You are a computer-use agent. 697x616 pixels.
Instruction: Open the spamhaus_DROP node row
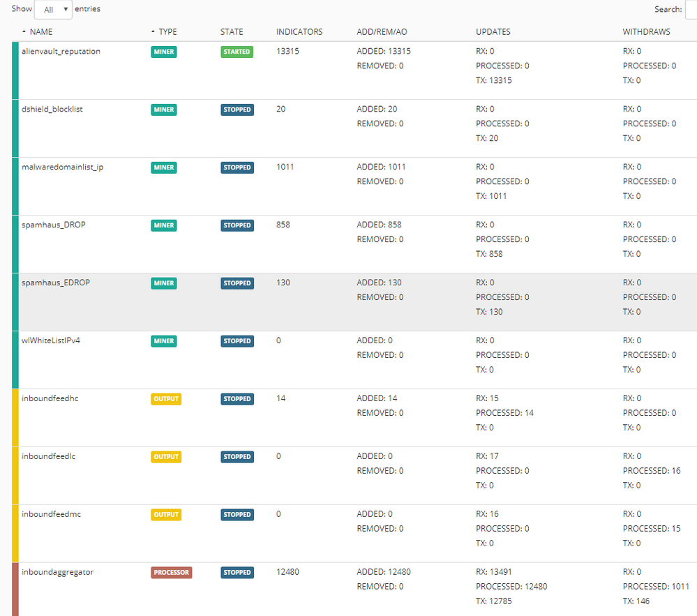click(x=54, y=225)
